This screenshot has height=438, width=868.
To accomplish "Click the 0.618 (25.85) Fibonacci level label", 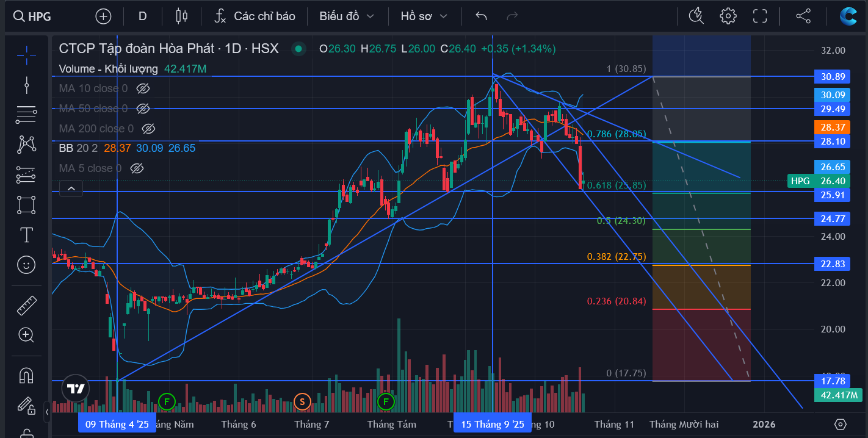I will point(616,184).
